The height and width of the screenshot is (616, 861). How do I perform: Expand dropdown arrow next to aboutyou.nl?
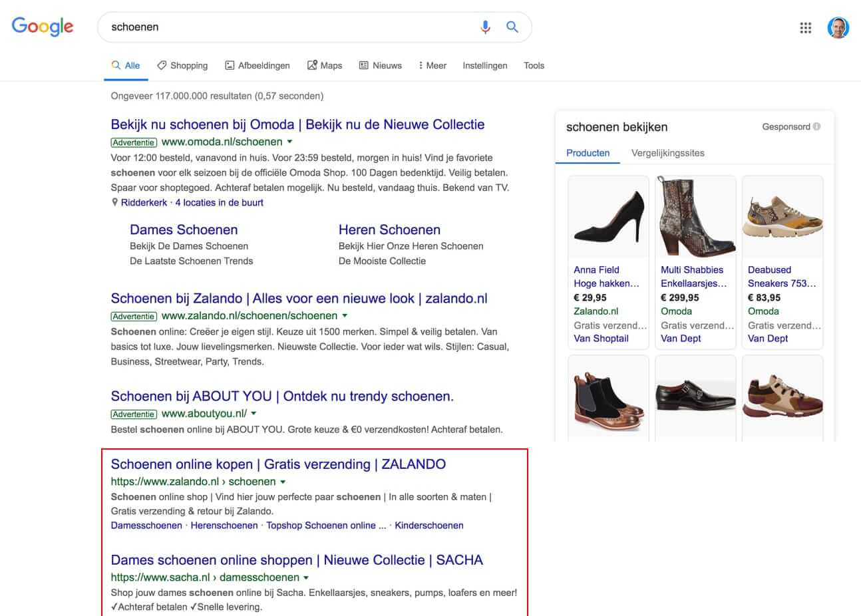tap(254, 414)
